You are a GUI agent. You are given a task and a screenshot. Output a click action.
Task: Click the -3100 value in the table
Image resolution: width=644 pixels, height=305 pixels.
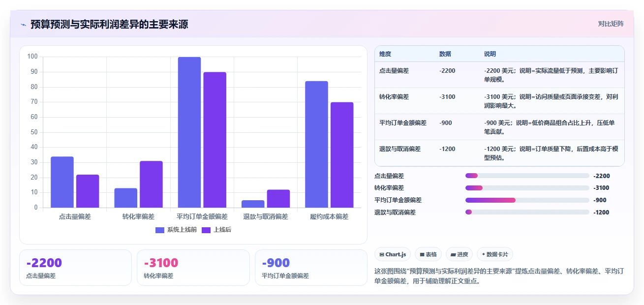(x=447, y=97)
